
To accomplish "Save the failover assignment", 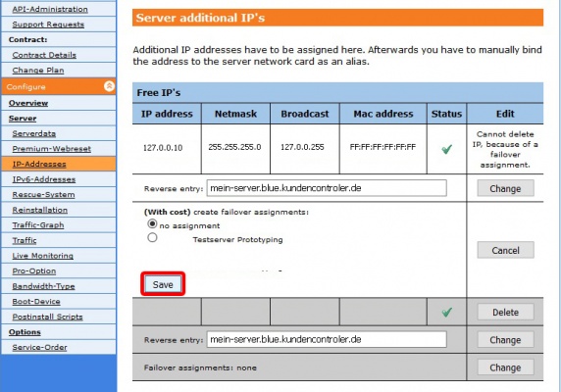I will pos(163,284).
